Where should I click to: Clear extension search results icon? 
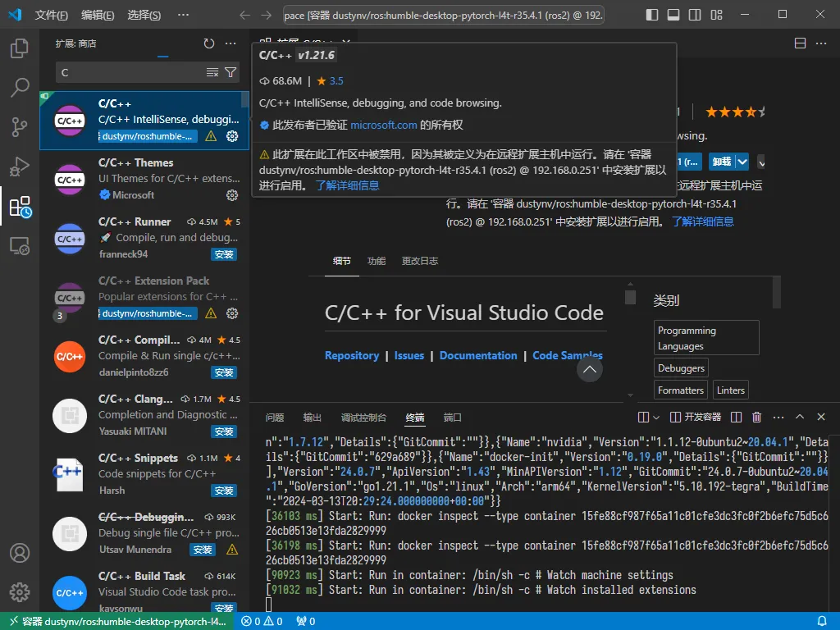(x=212, y=72)
